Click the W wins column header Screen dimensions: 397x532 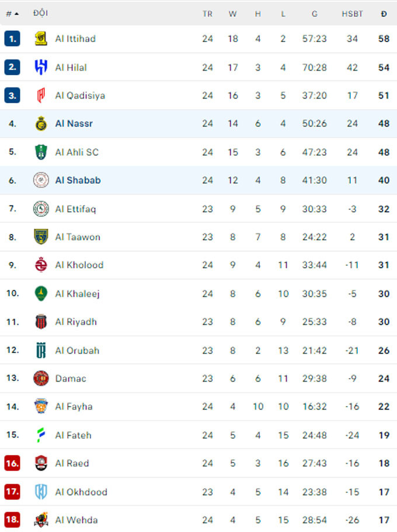tap(233, 13)
